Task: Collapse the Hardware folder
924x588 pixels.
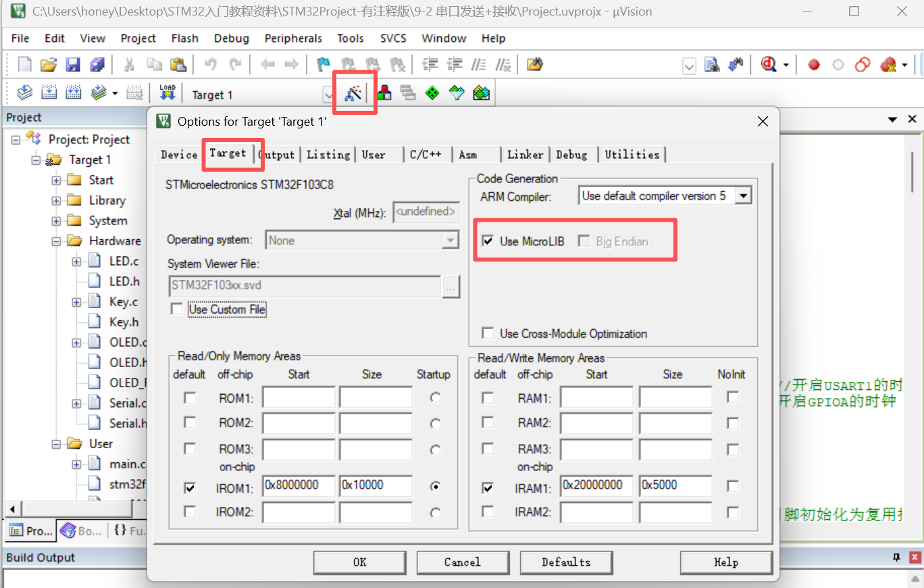Action: click(x=57, y=241)
